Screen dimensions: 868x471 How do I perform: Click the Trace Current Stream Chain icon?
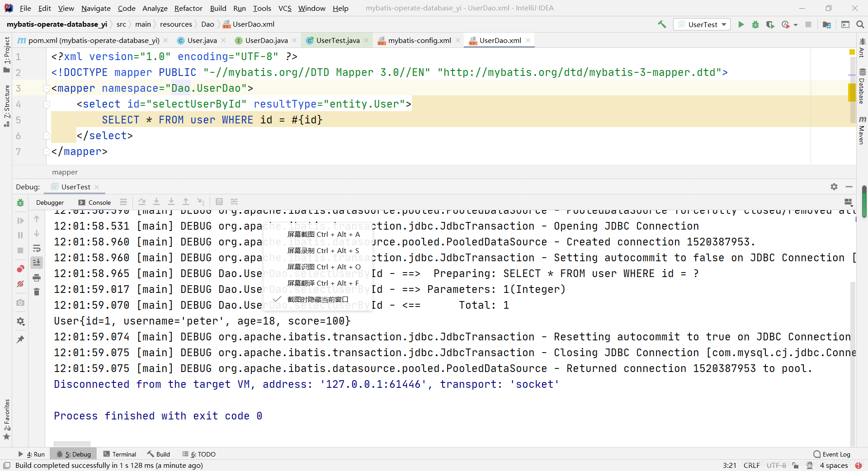pos(234,202)
